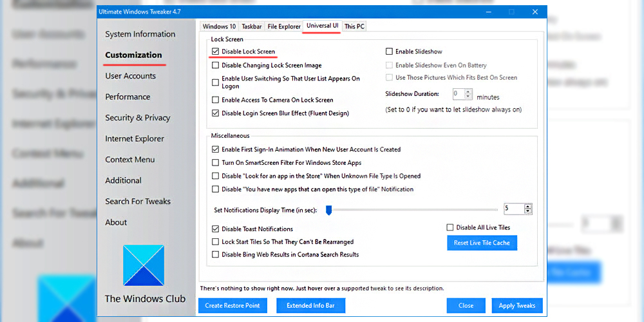
Task: Open the Context Menu section
Action: click(x=130, y=160)
